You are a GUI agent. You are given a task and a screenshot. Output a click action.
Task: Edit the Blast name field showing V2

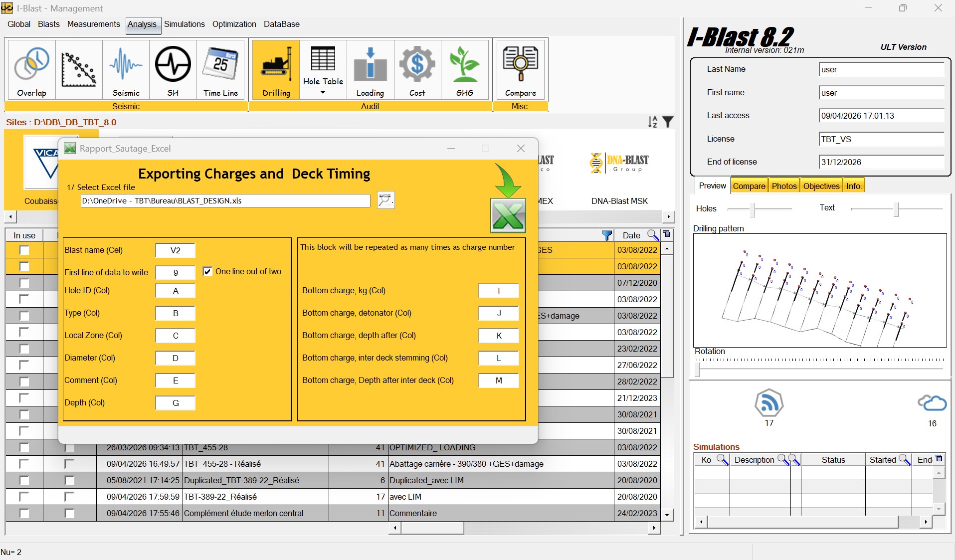coord(175,250)
